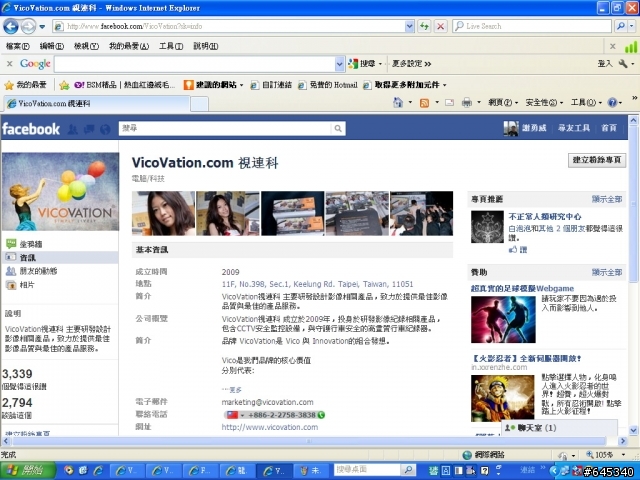Click the first photo thumbnail in strip
The image size is (640, 480).
[163, 213]
